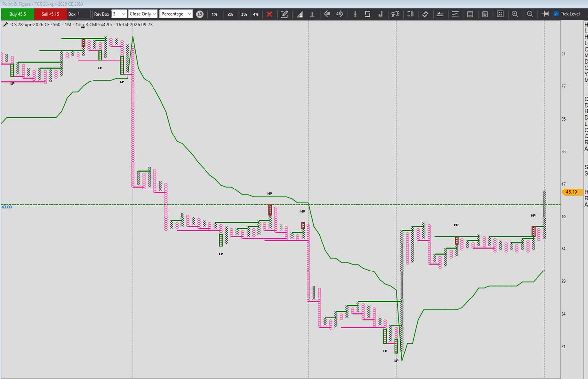Click the vertical count marker icon
Screen dimensions: 588x379
click(355, 14)
